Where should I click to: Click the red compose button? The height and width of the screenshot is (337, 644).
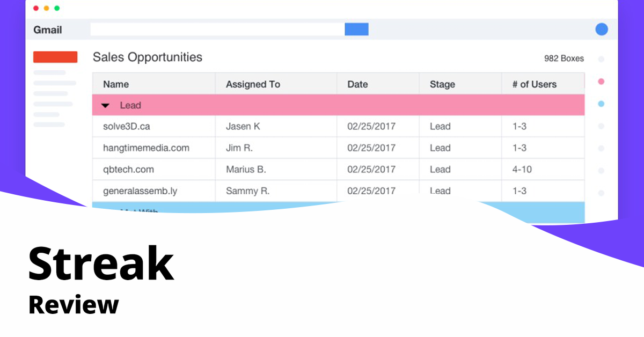55,57
